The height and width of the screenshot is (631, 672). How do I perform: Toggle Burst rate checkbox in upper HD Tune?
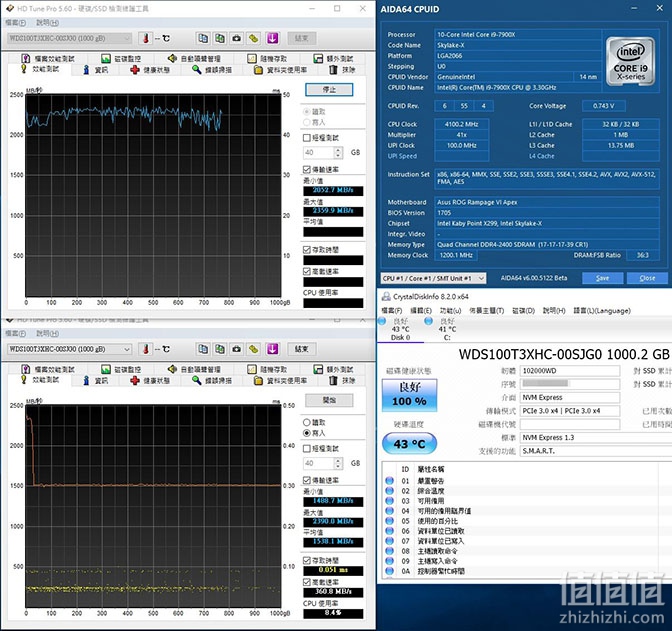click(306, 271)
